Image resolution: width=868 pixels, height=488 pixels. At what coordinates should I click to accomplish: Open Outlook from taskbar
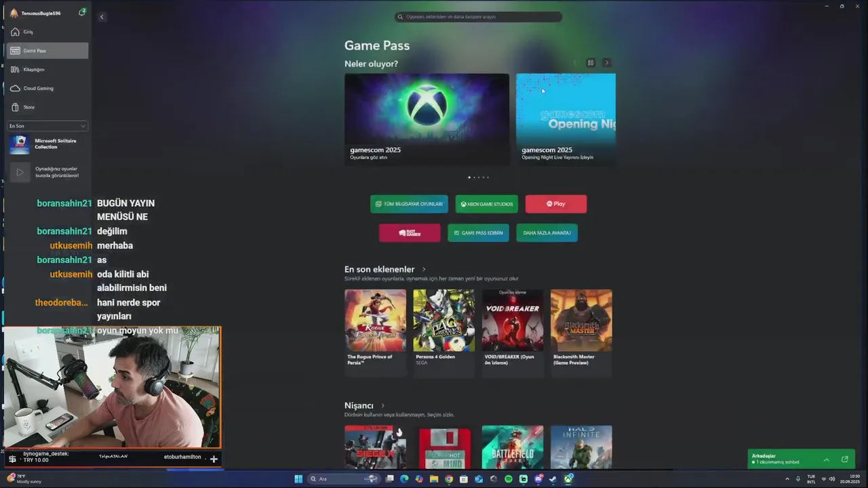(x=479, y=479)
